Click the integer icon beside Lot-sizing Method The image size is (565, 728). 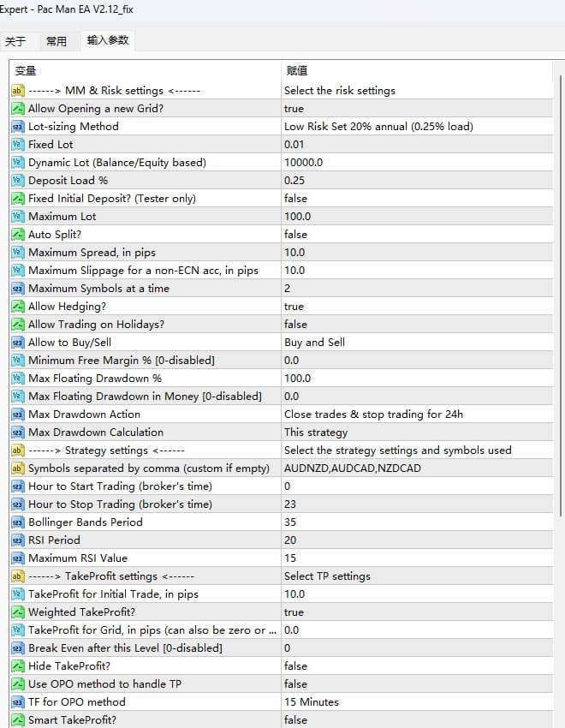tap(18, 127)
